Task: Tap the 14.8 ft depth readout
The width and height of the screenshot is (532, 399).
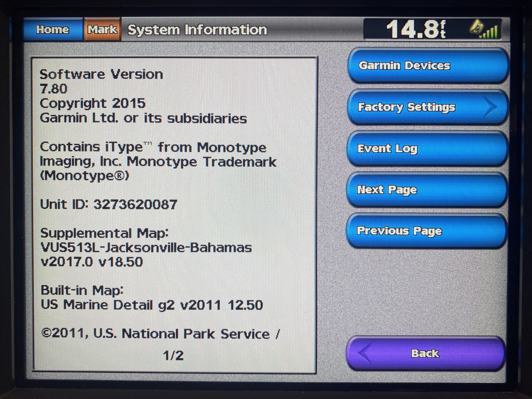Action: (416, 29)
